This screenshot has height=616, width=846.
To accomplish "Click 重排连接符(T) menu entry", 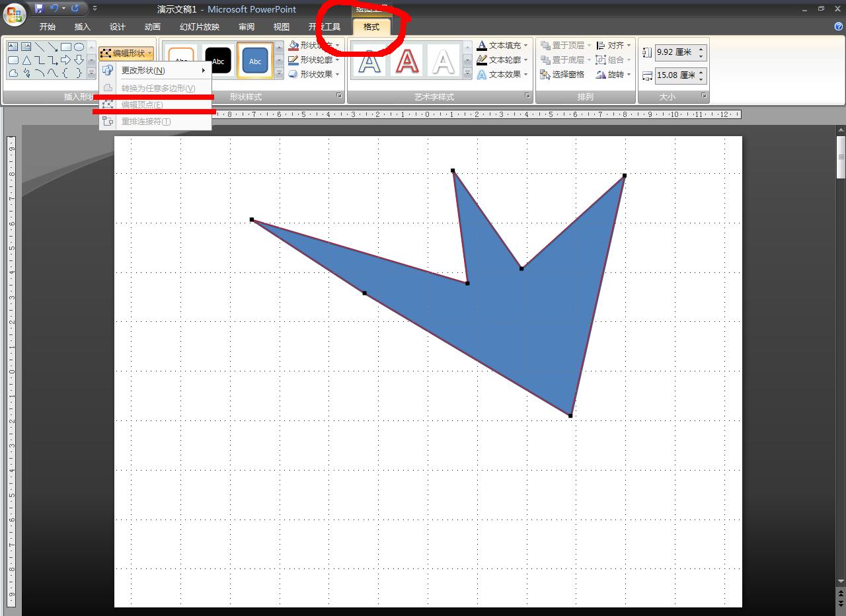I will click(x=155, y=122).
